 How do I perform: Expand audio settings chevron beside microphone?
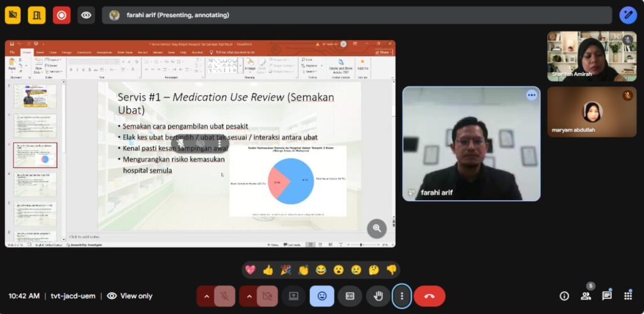(x=206, y=296)
